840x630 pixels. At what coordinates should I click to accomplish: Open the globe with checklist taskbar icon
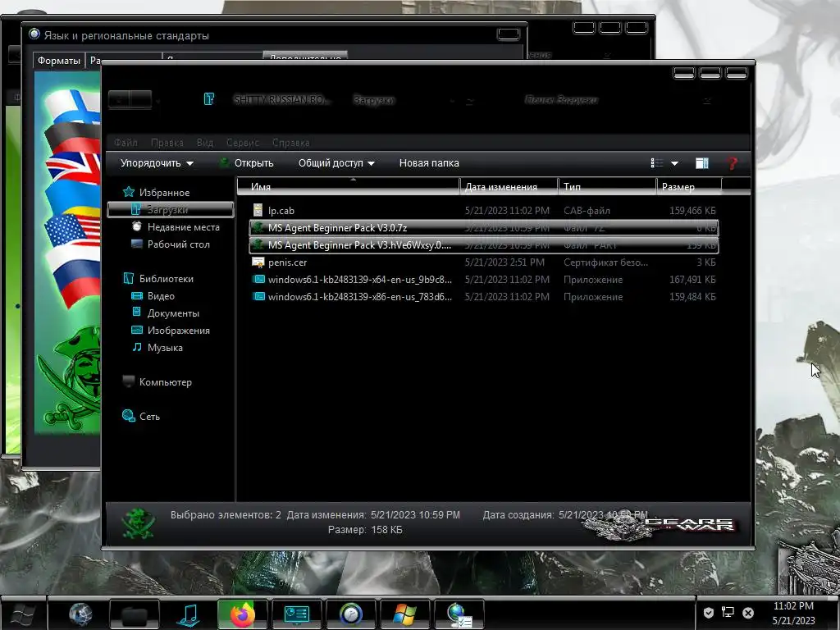click(x=459, y=614)
